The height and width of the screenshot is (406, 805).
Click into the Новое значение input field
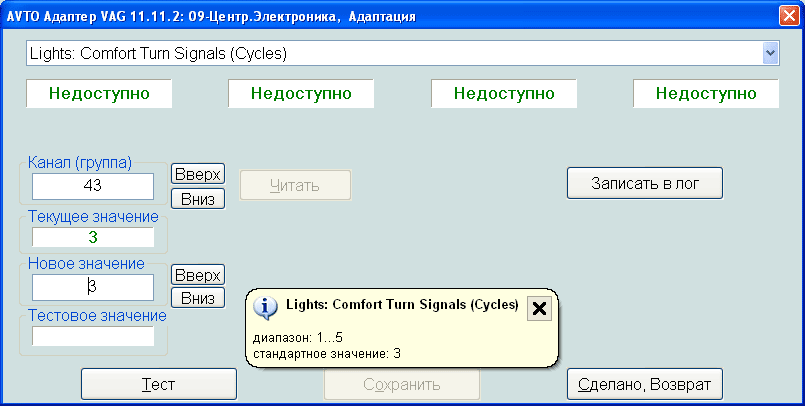coord(93,288)
